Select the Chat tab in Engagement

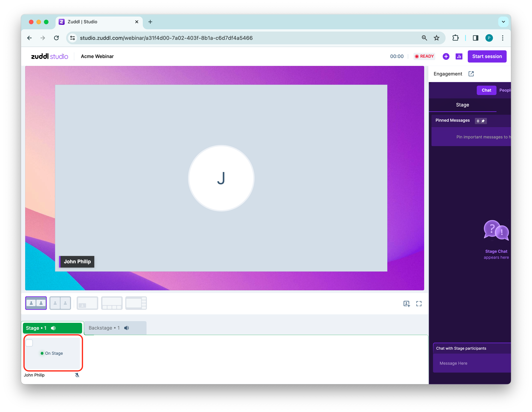tap(486, 90)
